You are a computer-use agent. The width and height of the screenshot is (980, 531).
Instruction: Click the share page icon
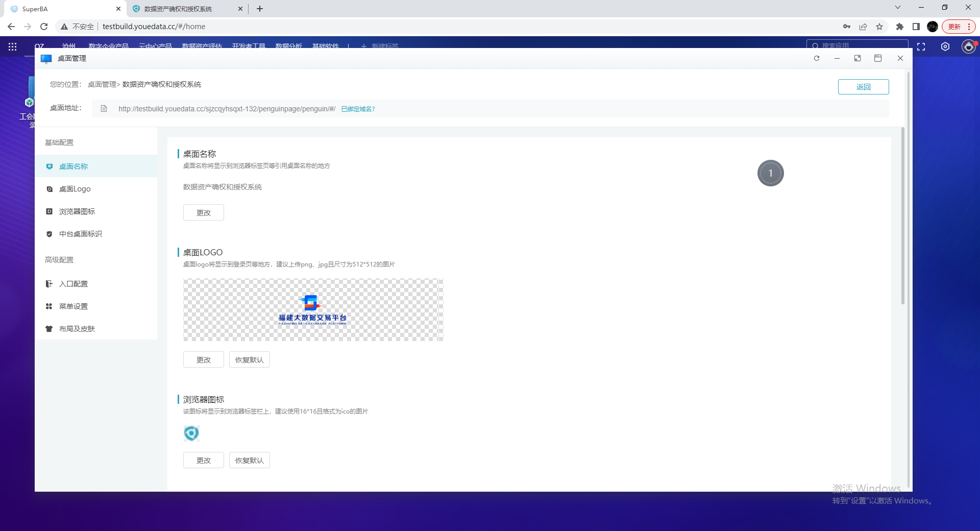click(x=863, y=27)
